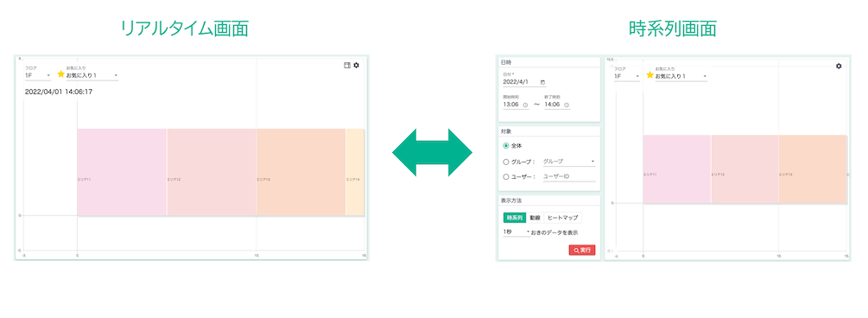
Task: Click the おきのデータを表示 label
Action: [x=554, y=232]
